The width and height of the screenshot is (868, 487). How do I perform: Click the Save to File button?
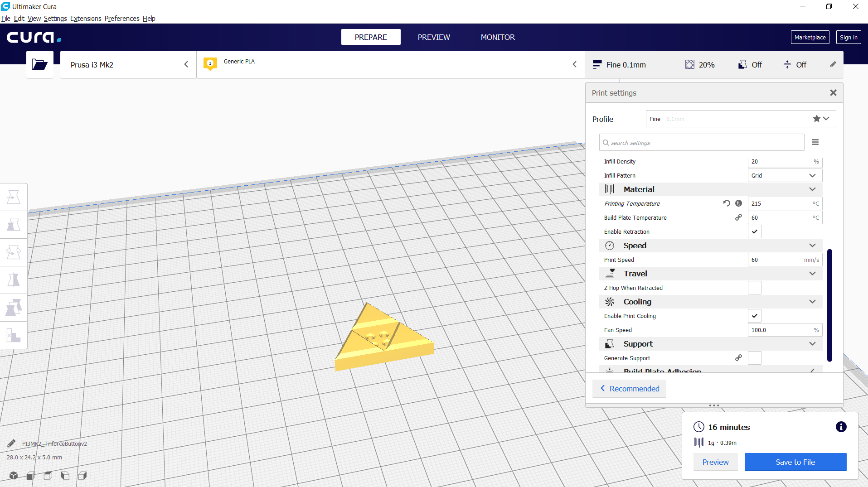tap(795, 462)
